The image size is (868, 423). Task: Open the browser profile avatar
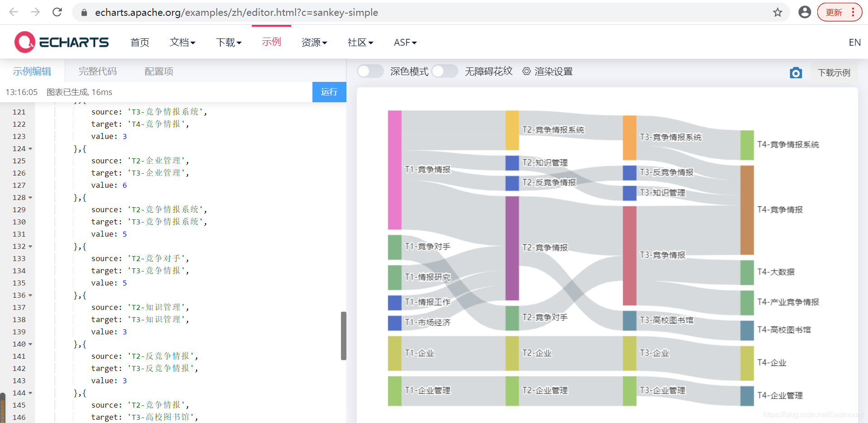coord(805,12)
